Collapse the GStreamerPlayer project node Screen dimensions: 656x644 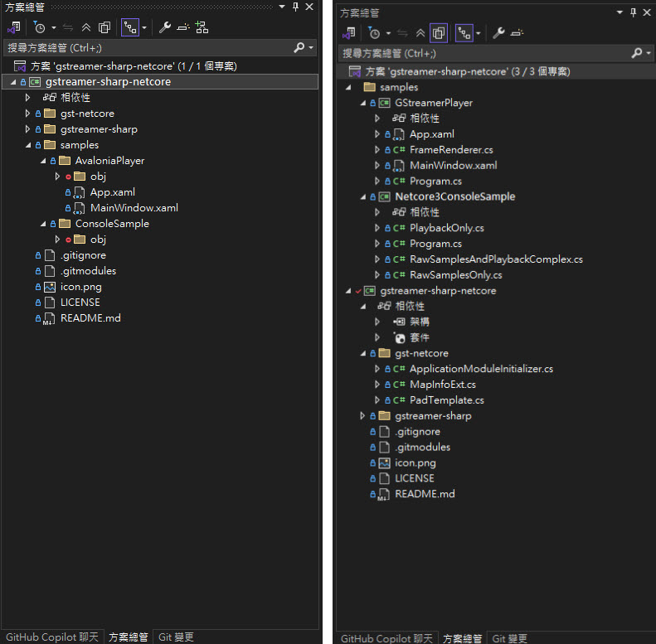(x=362, y=103)
